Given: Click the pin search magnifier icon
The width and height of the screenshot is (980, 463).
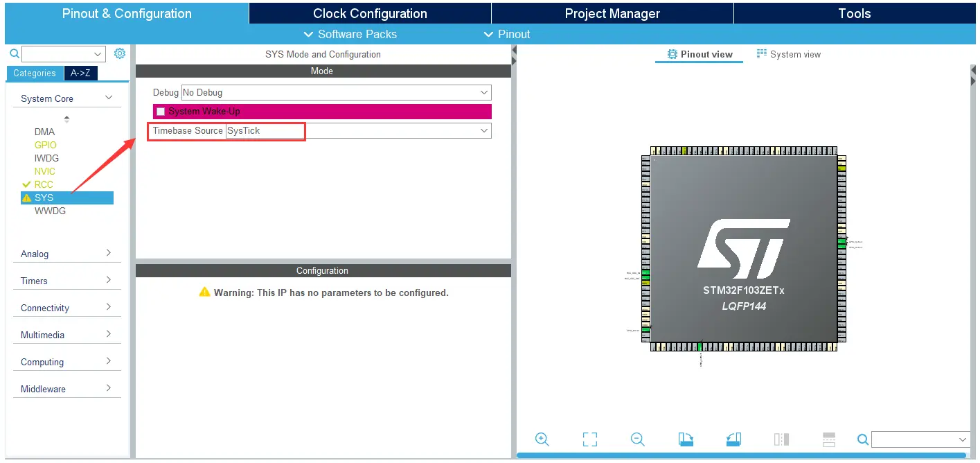Looking at the screenshot, I should tap(863, 439).
